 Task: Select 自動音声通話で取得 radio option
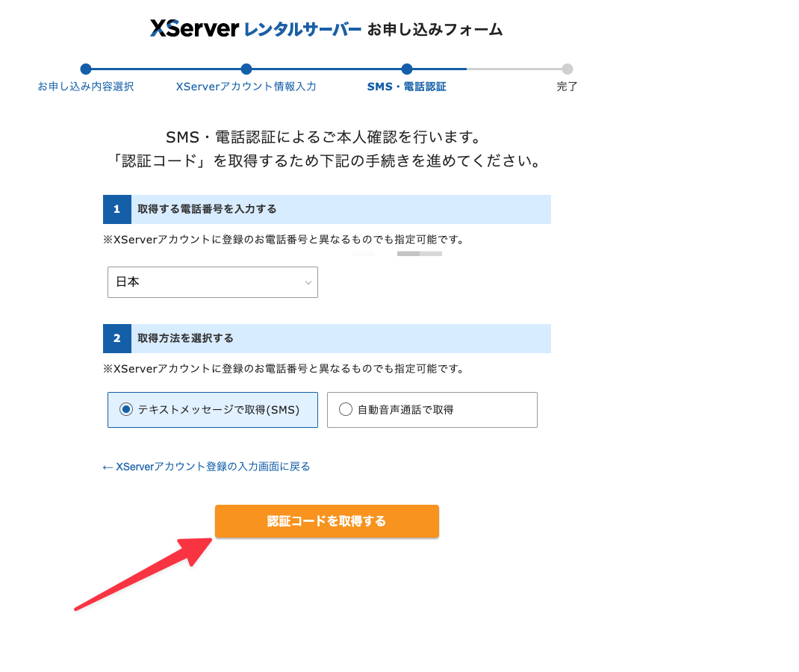coord(432,410)
